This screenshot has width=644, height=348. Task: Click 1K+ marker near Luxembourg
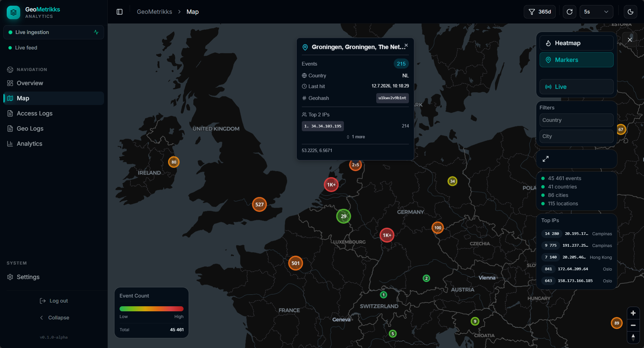click(x=387, y=235)
